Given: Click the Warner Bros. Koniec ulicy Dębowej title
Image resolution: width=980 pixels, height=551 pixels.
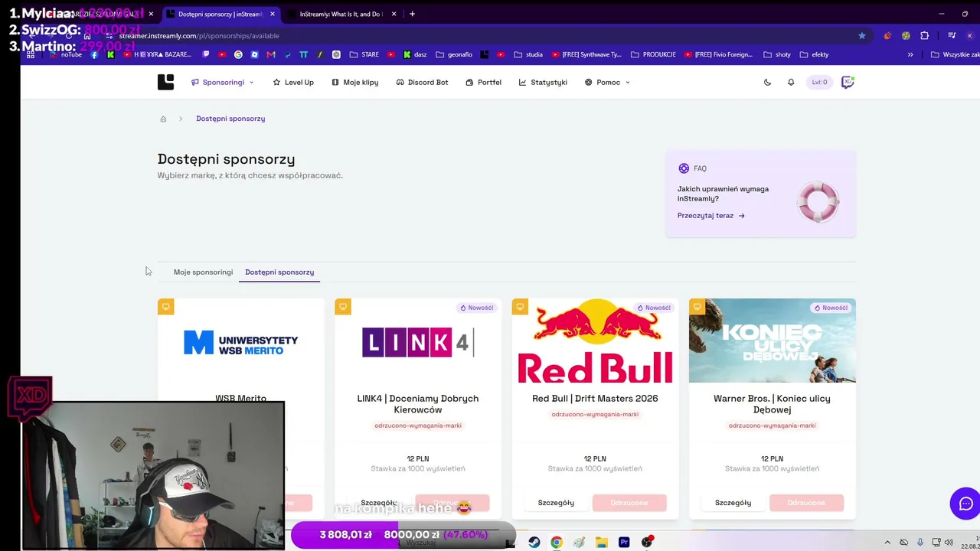Looking at the screenshot, I should point(772,404).
